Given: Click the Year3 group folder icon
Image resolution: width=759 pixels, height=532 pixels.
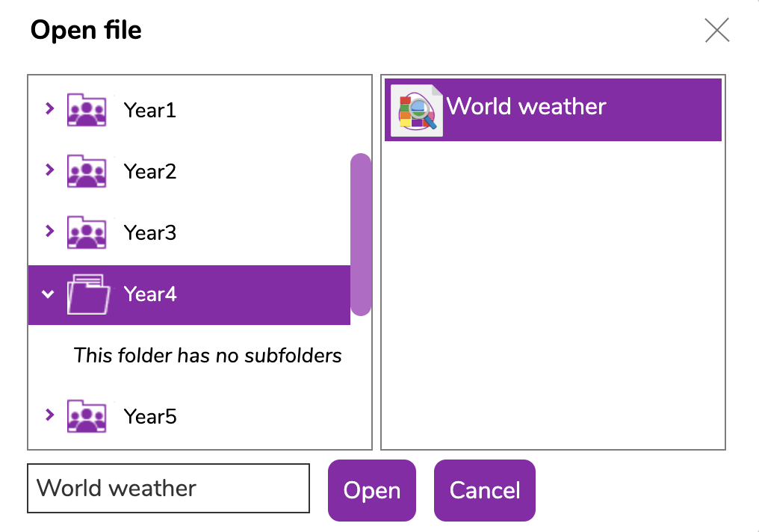Looking at the screenshot, I should (x=86, y=232).
